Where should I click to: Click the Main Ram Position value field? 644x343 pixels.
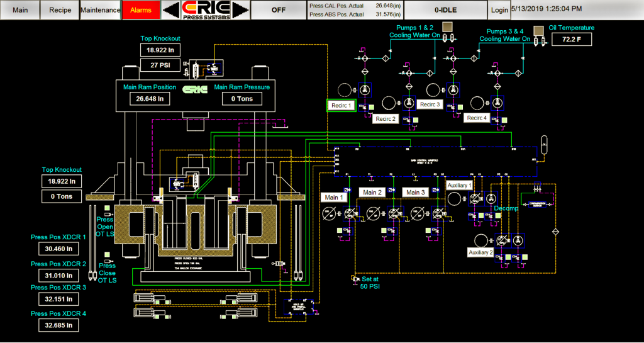150,98
